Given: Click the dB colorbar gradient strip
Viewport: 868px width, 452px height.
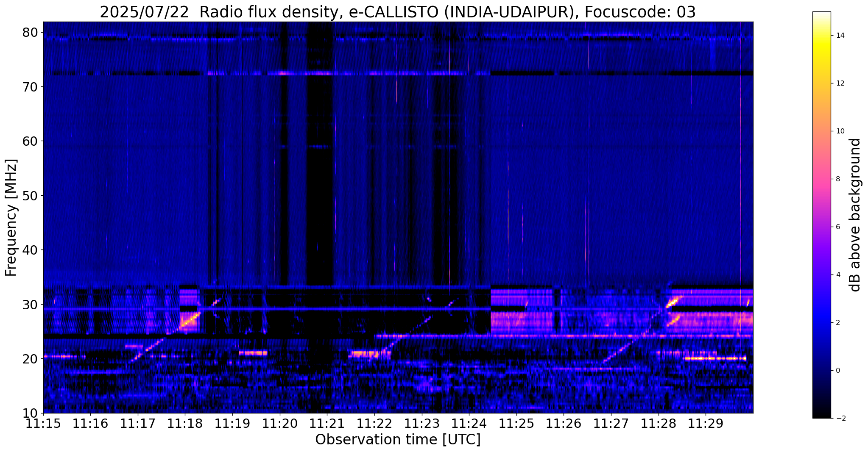Looking at the screenshot, I should [x=821, y=215].
